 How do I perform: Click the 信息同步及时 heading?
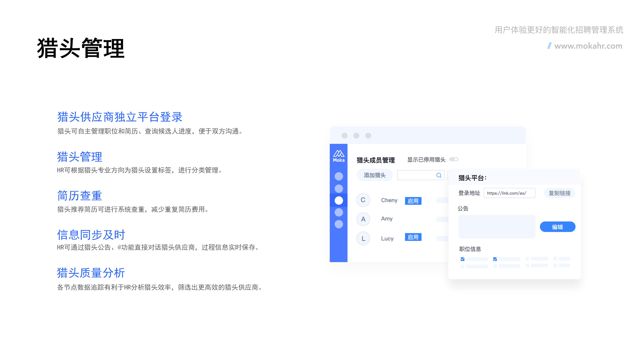click(x=91, y=235)
